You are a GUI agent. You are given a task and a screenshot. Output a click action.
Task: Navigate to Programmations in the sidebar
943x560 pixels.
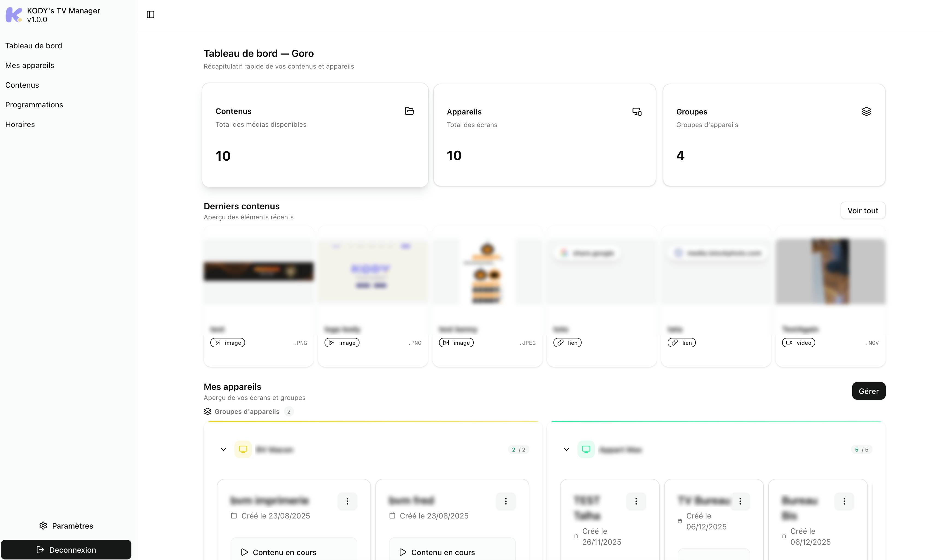pyautogui.click(x=34, y=105)
